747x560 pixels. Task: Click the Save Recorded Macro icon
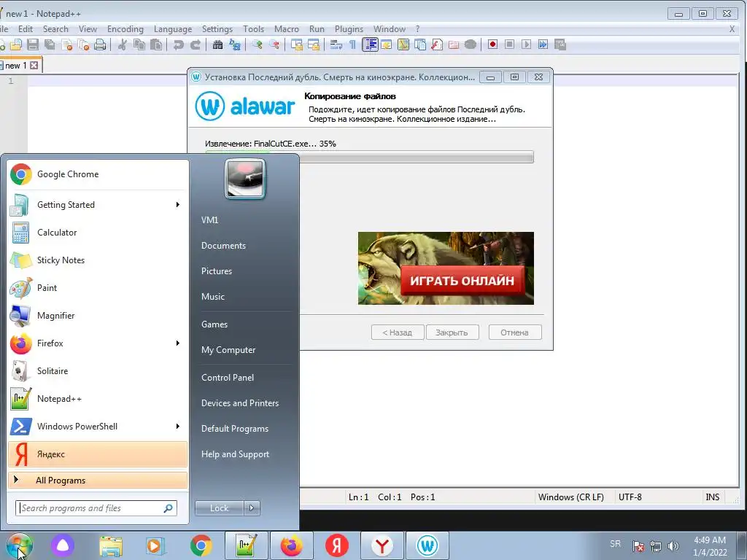(560, 44)
